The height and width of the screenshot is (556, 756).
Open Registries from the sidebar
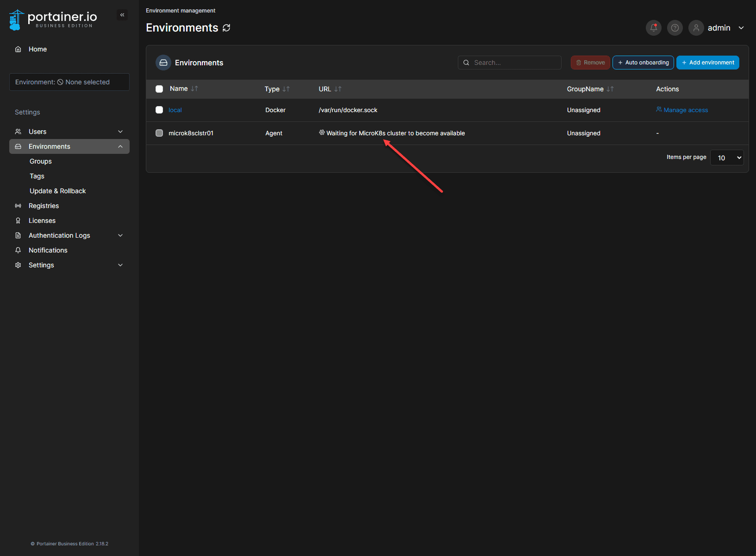(44, 206)
